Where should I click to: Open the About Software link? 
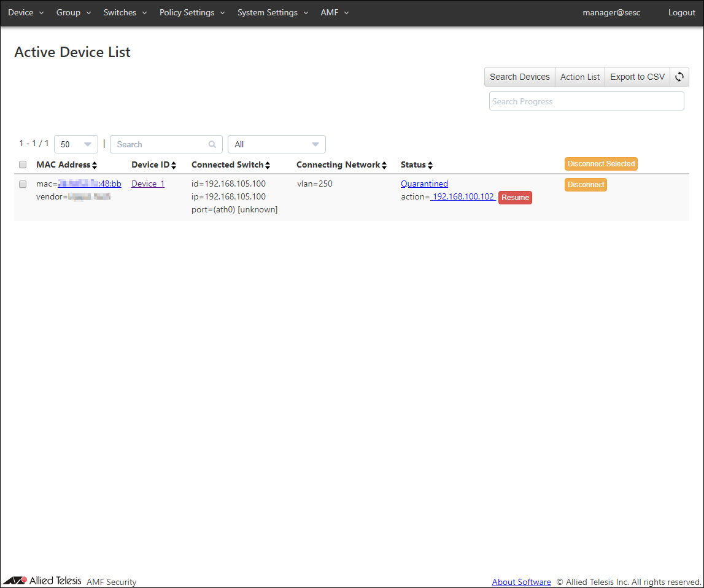coord(521,582)
